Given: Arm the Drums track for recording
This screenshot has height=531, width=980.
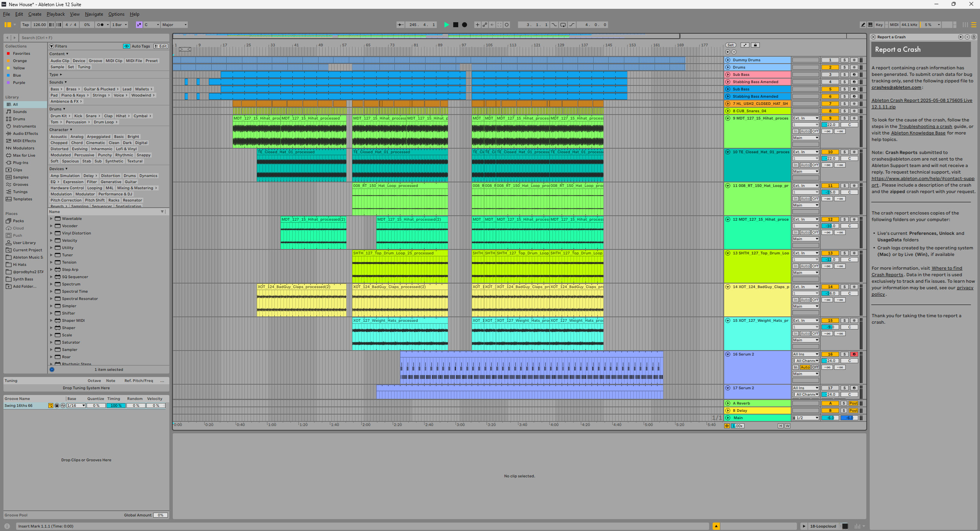Looking at the screenshot, I should [854, 67].
